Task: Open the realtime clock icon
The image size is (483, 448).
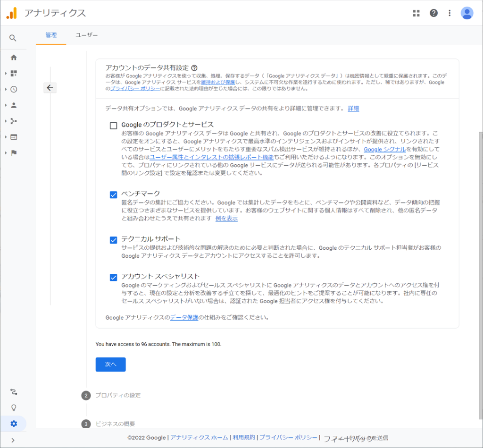Action: (x=14, y=89)
